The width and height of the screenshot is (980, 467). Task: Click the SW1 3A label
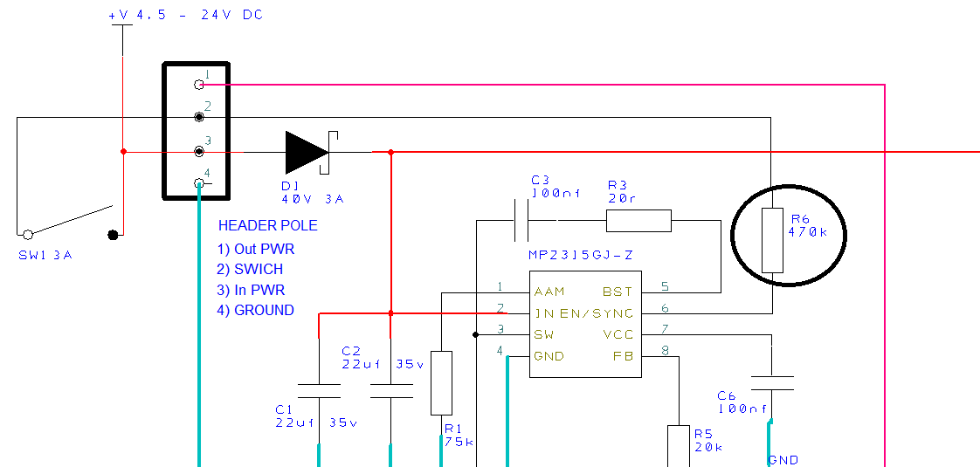45,255
